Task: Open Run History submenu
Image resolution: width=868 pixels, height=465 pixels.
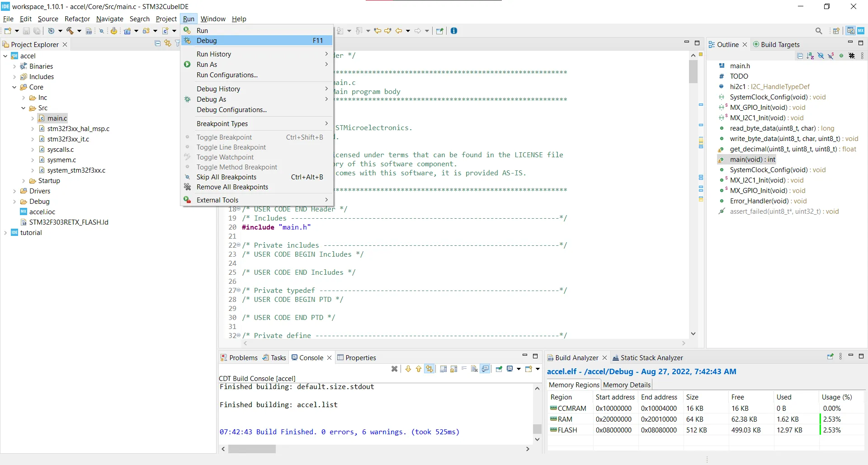Action: (x=257, y=54)
